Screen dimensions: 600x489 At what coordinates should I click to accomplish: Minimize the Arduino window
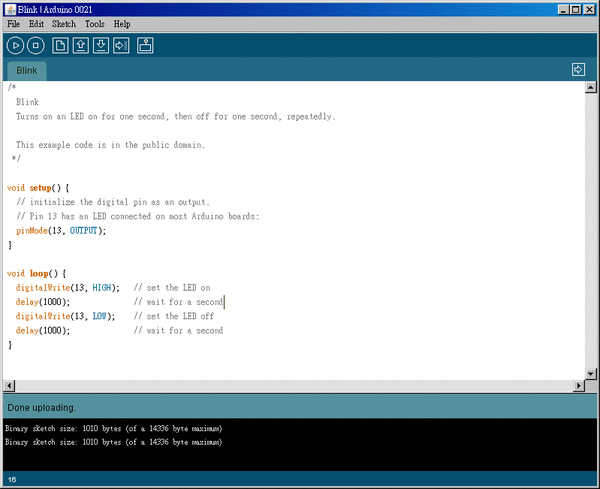click(x=562, y=9)
